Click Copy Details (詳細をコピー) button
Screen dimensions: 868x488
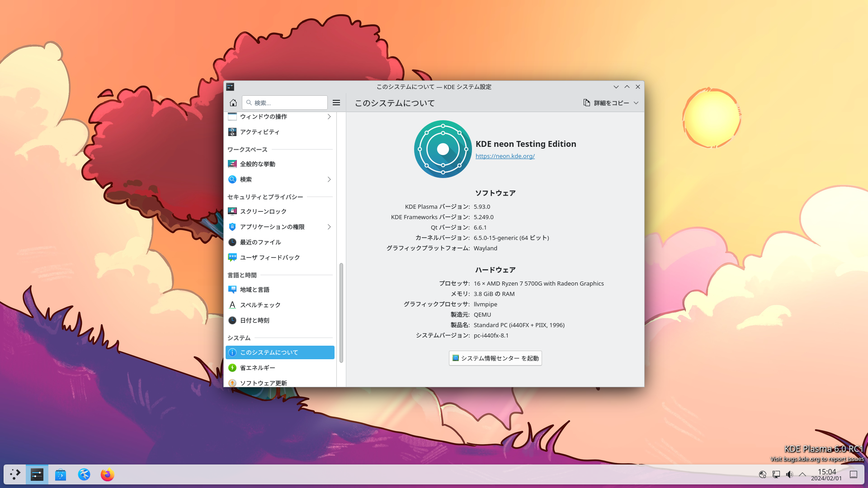[606, 103]
